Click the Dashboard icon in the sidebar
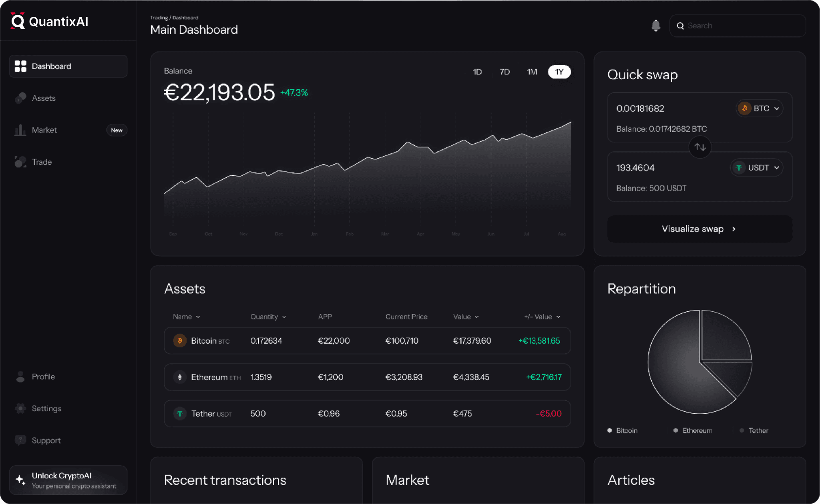 pyautogui.click(x=20, y=66)
